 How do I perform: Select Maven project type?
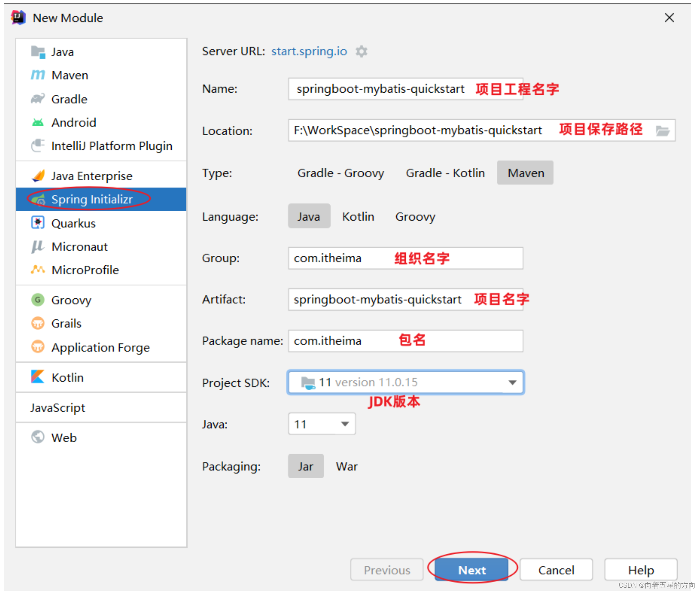click(525, 173)
